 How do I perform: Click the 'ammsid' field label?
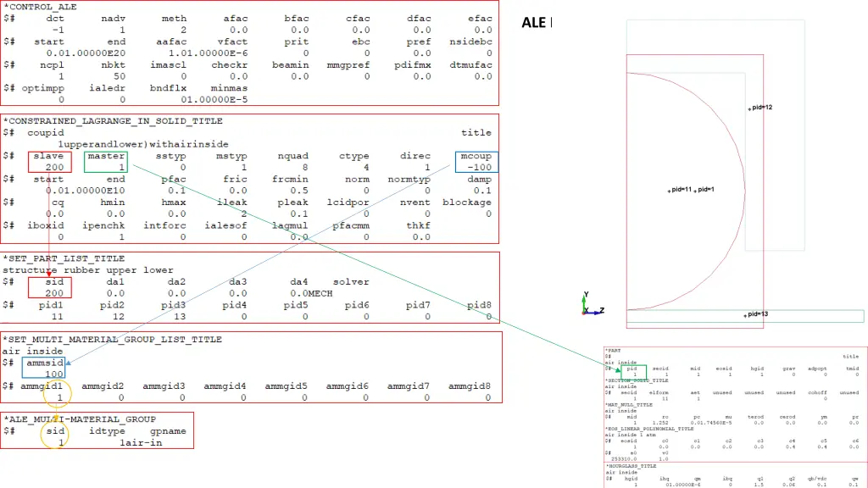pos(45,363)
